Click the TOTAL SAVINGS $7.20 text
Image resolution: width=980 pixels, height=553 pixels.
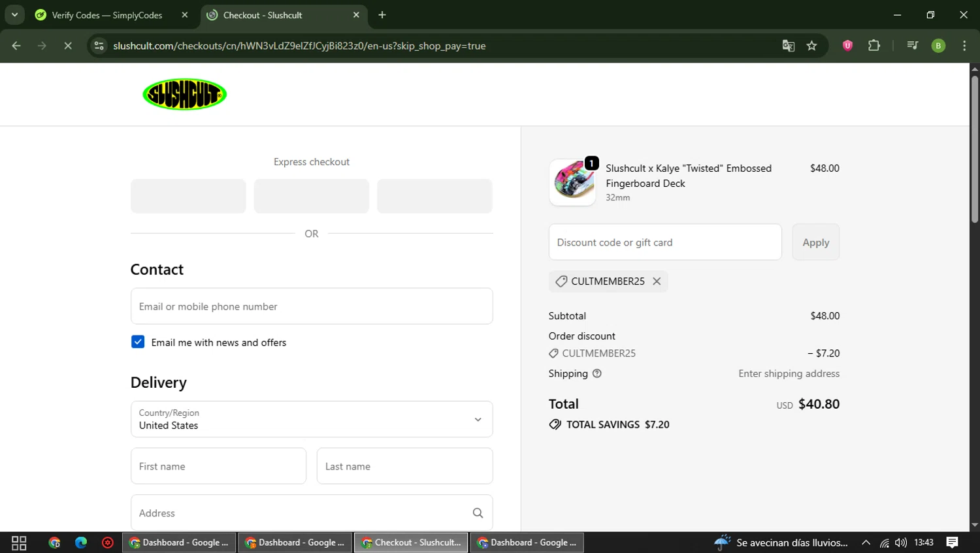pos(618,424)
